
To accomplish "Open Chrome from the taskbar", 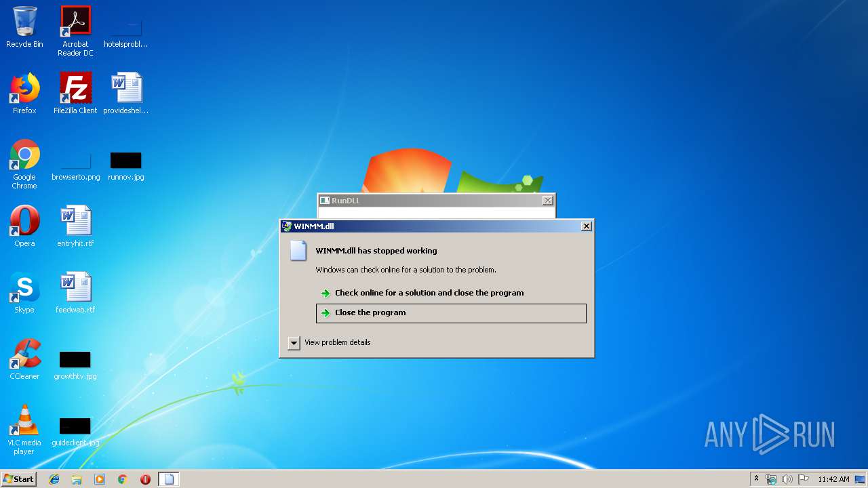I will [x=123, y=479].
